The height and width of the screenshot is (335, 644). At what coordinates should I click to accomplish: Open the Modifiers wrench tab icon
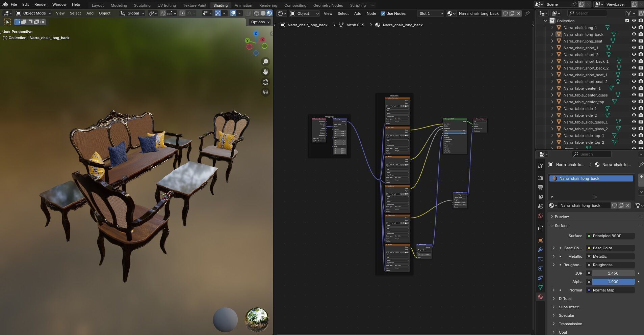tap(540, 250)
